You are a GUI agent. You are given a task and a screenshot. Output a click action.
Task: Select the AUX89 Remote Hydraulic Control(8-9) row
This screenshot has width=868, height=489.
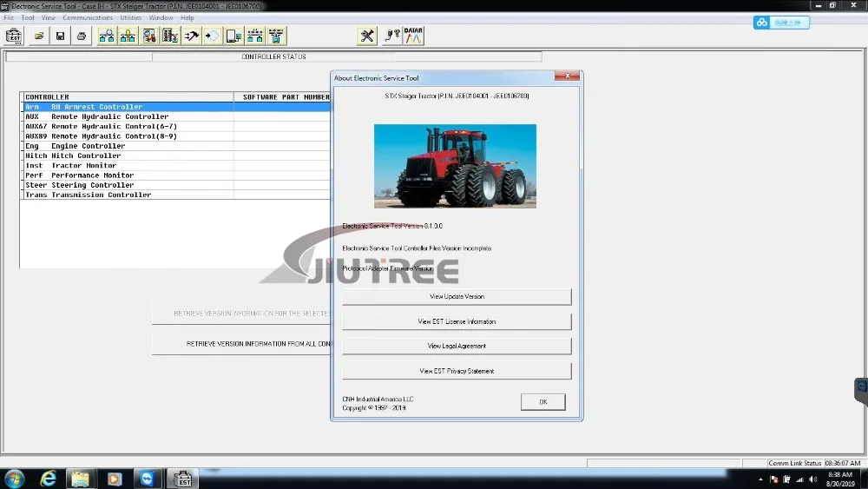(x=176, y=136)
